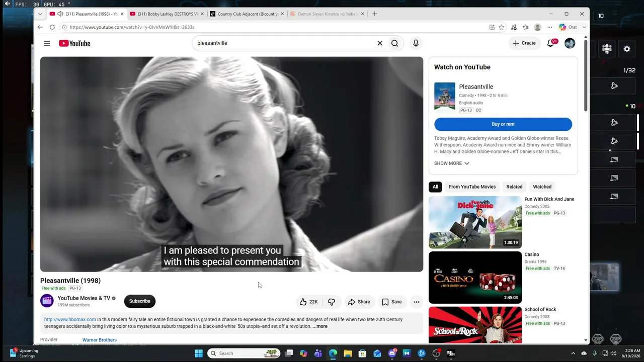Select the All filter chip
Image resolution: width=644 pixels, height=362 pixels.
coord(435,187)
